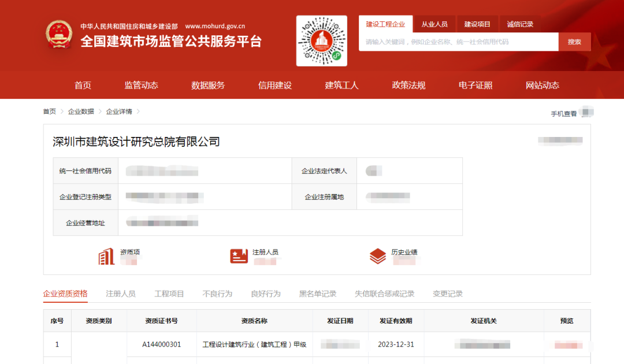This screenshot has height=364, width=624.
Task: Switch to the 工程项目 tab
Action: pyautogui.click(x=169, y=294)
